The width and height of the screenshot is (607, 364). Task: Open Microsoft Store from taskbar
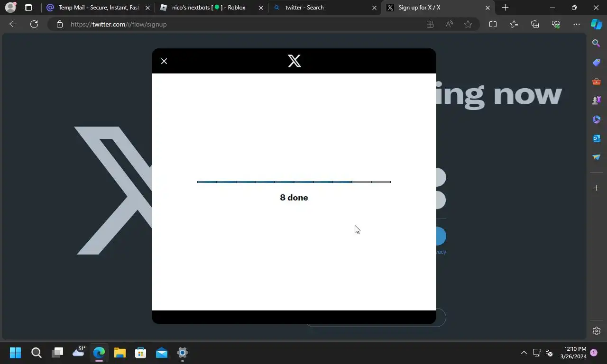(141, 353)
